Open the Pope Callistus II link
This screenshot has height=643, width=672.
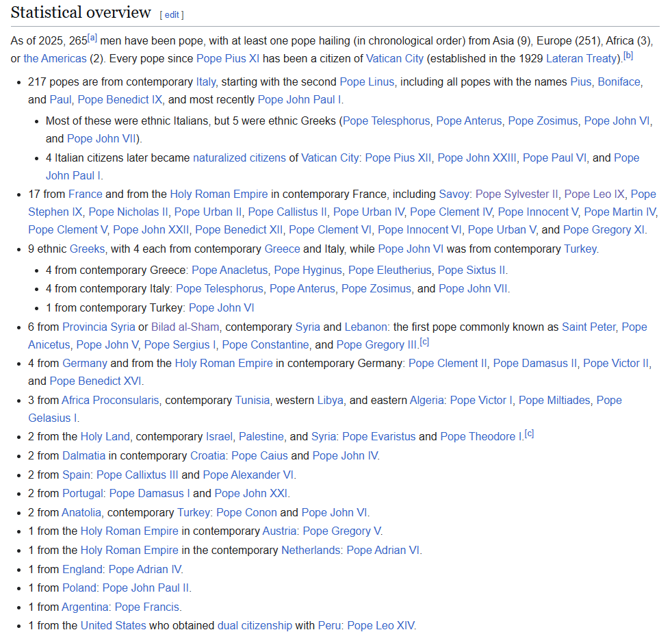tap(287, 212)
